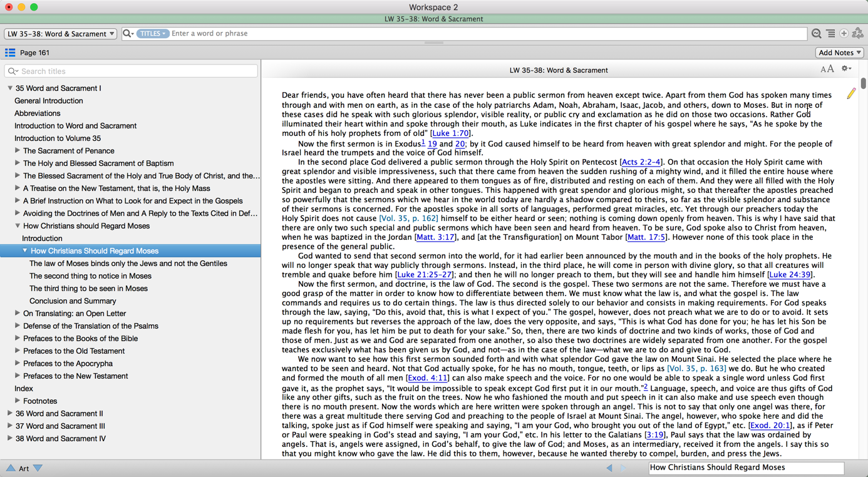Screen dimensions: 868x477
Task: Open the gear settings menu in reader
Action: [x=846, y=69]
